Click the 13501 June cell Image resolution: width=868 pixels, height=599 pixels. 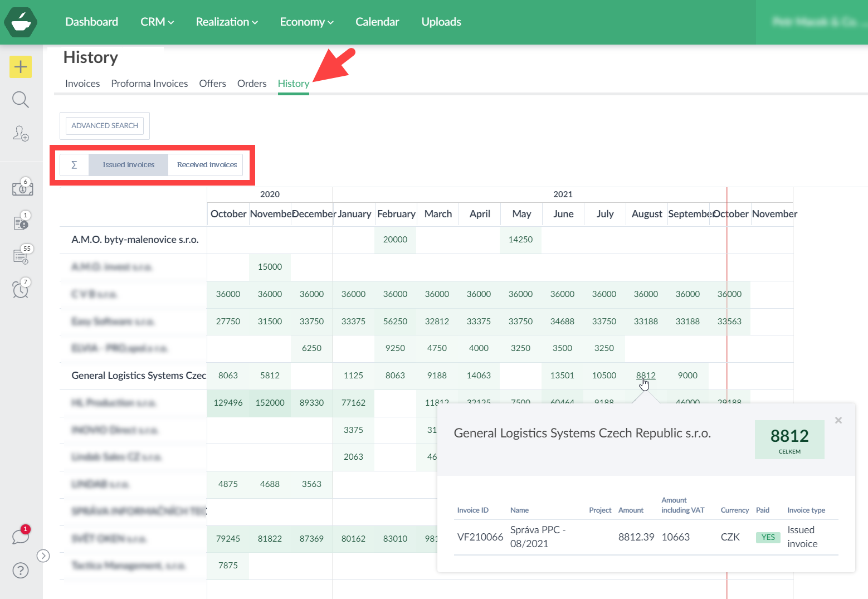pyautogui.click(x=562, y=376)
